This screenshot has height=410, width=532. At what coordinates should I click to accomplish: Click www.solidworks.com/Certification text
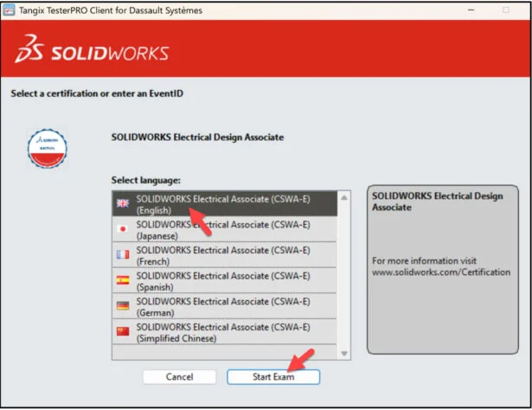(x=441, y=272)
